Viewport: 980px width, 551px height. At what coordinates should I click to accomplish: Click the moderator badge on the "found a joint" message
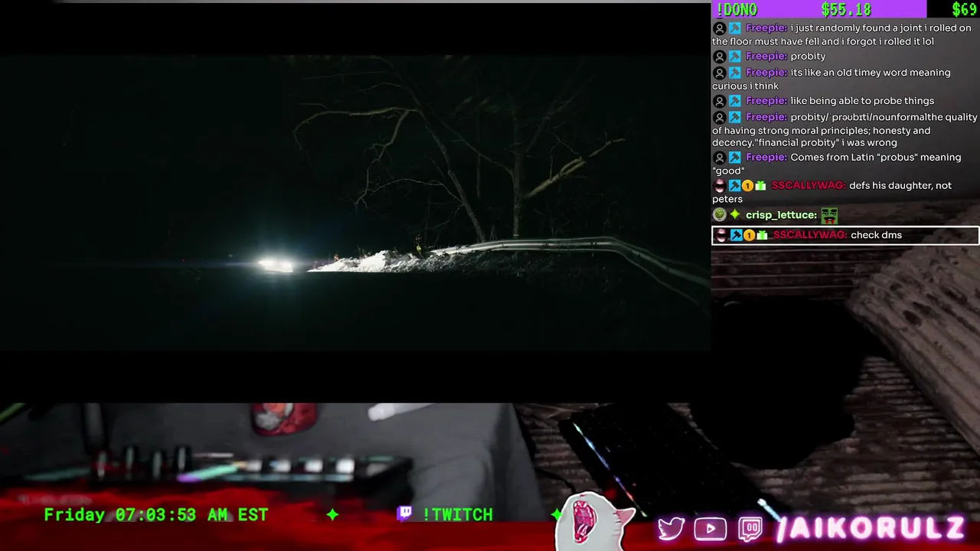tap(735, 28)
